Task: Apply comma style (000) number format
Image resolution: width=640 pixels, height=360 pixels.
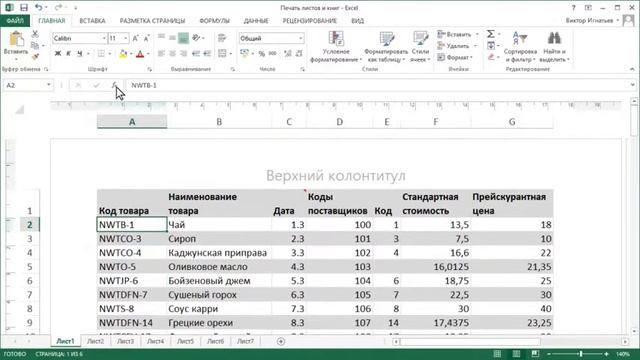Action: [x=273, y=53]
